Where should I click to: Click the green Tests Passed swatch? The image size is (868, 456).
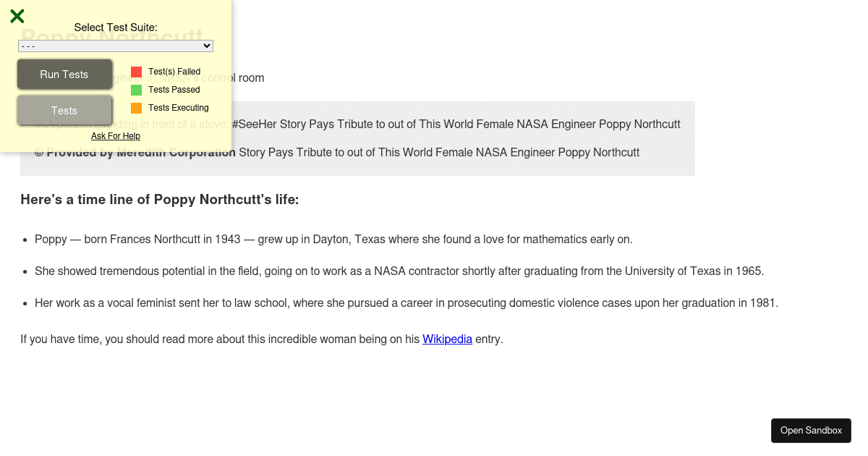[x=136, y=90]
